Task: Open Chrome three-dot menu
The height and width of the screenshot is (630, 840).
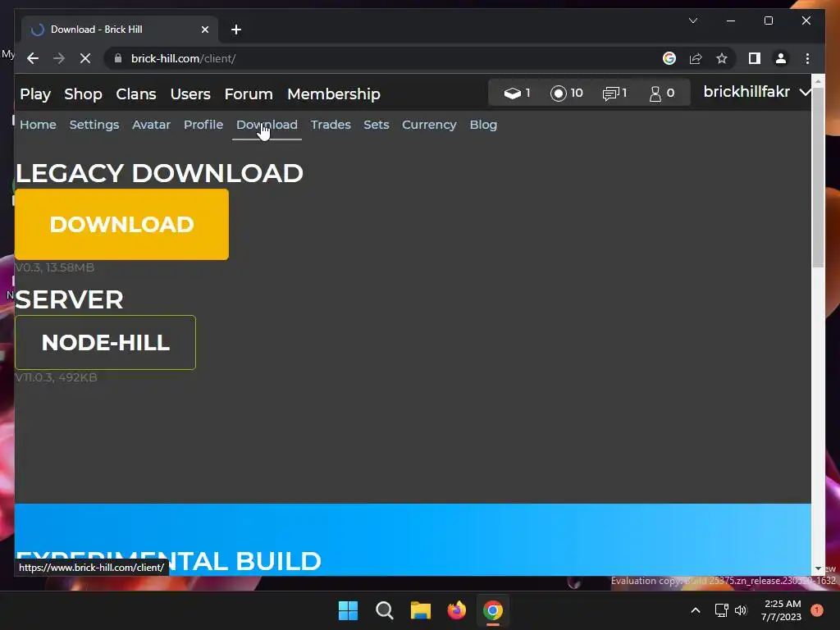Action: point(807,58)
